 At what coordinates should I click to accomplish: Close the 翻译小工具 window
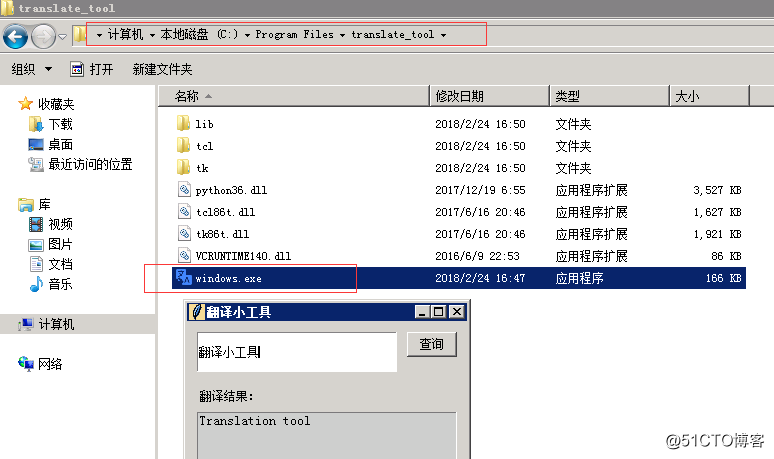pos(457,312)
